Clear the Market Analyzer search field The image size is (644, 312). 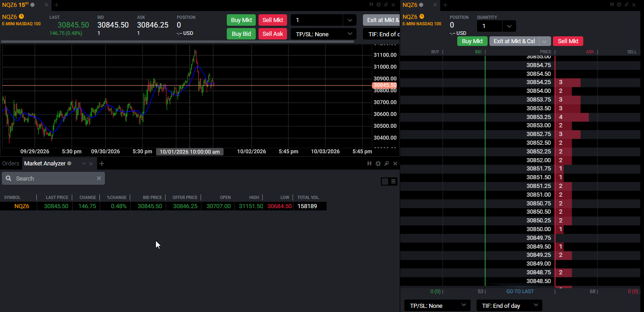tap(98, 178)
